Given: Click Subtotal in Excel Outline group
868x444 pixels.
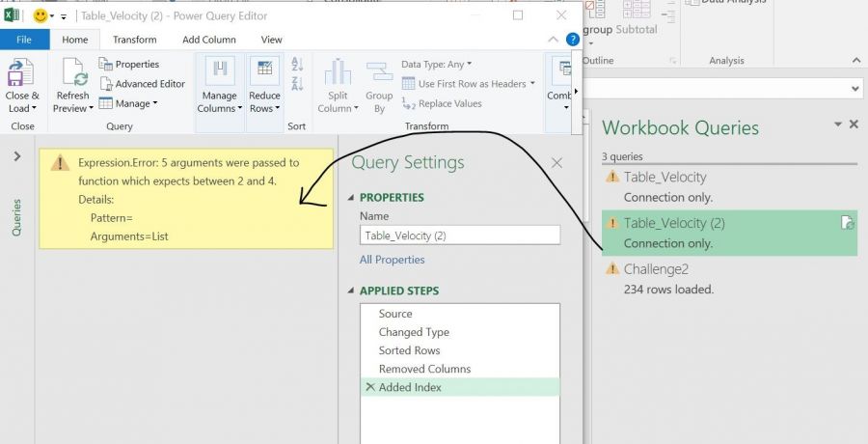Looking at the screenshot, I should click(x=637, y=17).
